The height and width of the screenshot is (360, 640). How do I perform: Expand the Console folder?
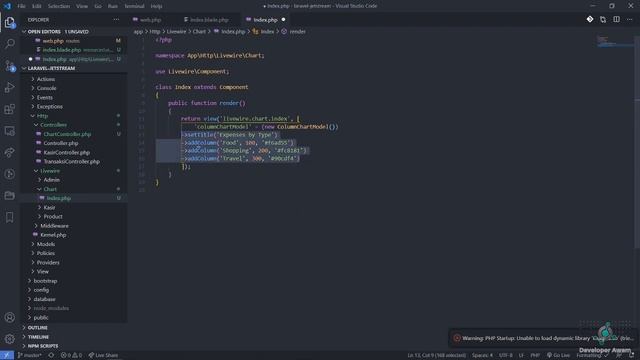46,88
